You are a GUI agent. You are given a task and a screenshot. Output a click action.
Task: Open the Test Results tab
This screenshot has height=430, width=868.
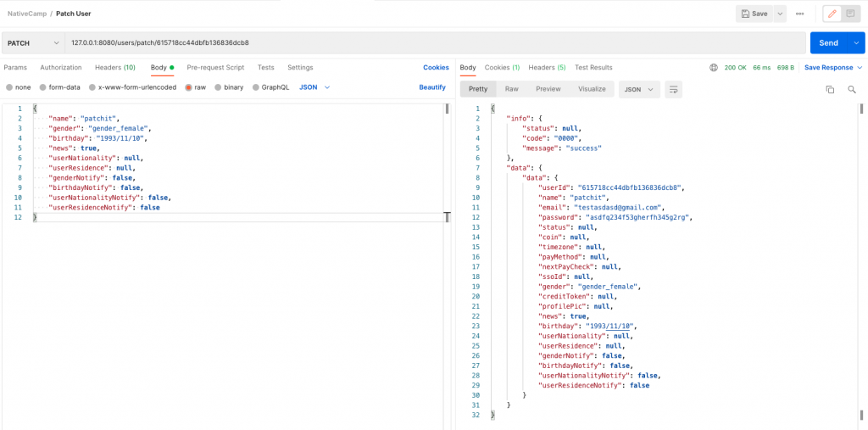pos(593,68)
